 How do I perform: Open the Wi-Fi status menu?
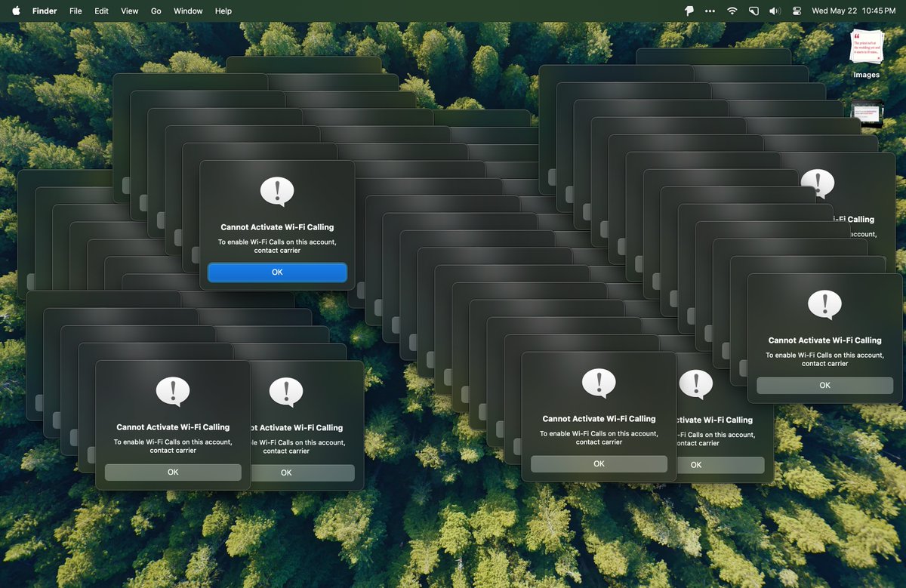point(732,11)
